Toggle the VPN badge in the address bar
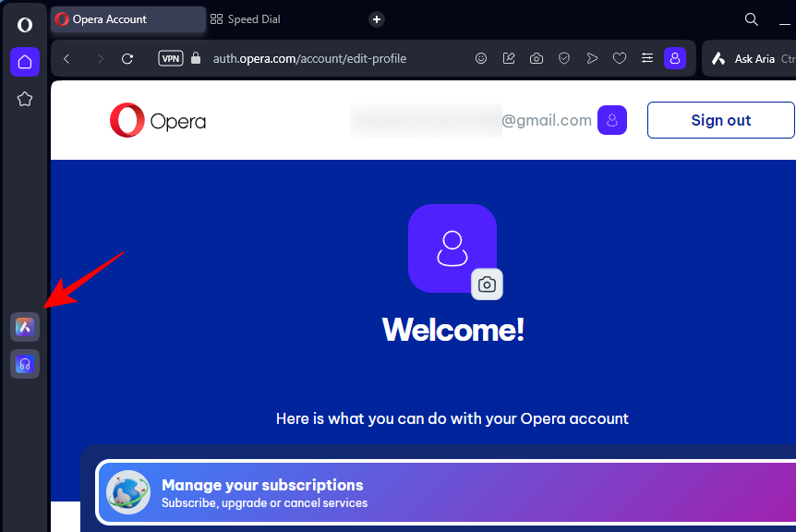Image resolution: width=796 pixels, height=532 pixels. coord(171,59)
